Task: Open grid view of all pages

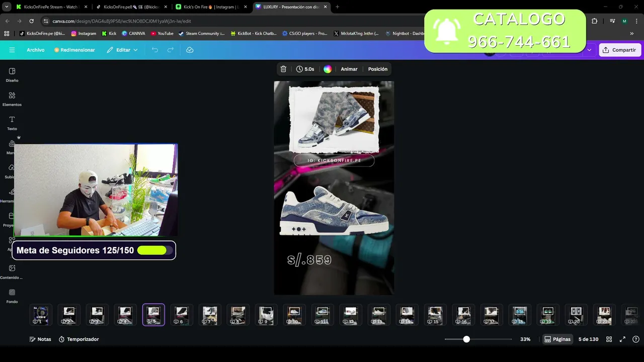Action: click(609, 339)
